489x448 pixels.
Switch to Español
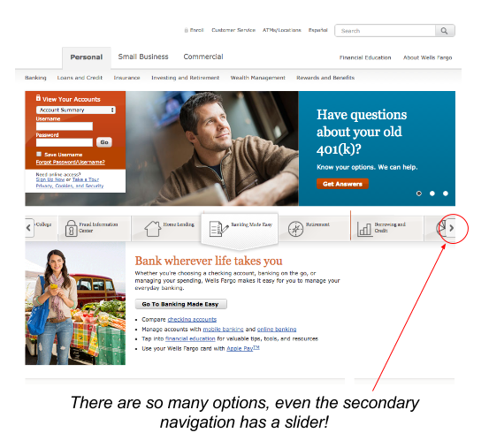[317, 30]
